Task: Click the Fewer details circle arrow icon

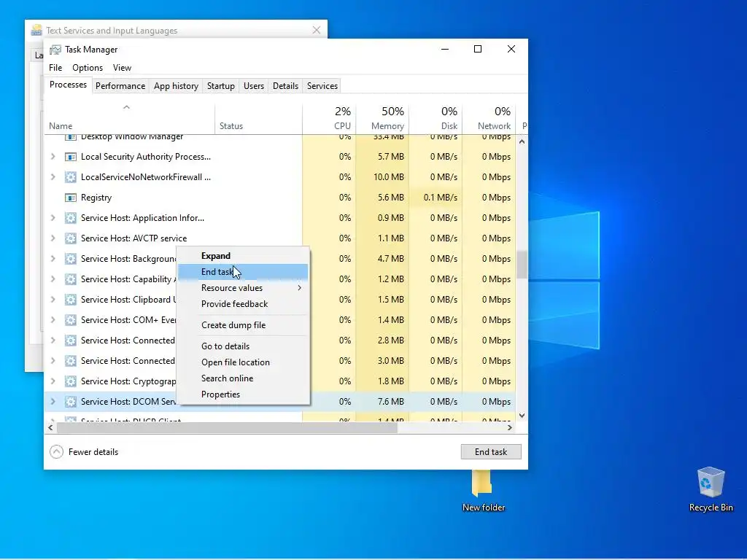Action: [56, 452]
